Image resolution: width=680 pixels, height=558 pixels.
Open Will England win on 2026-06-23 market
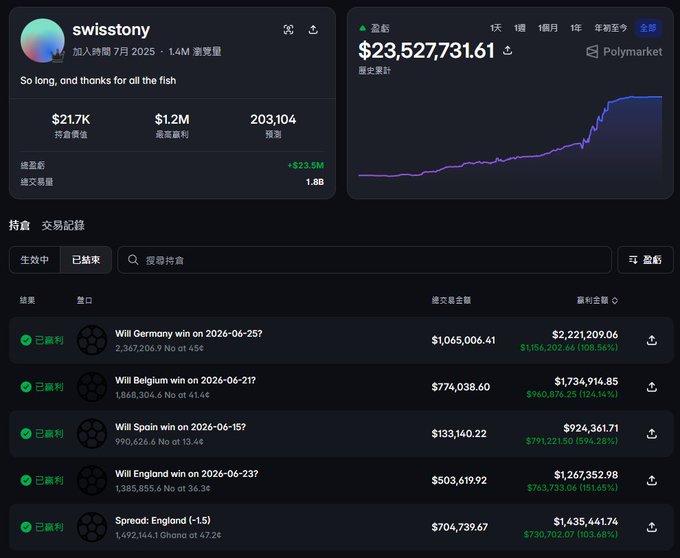186,474
